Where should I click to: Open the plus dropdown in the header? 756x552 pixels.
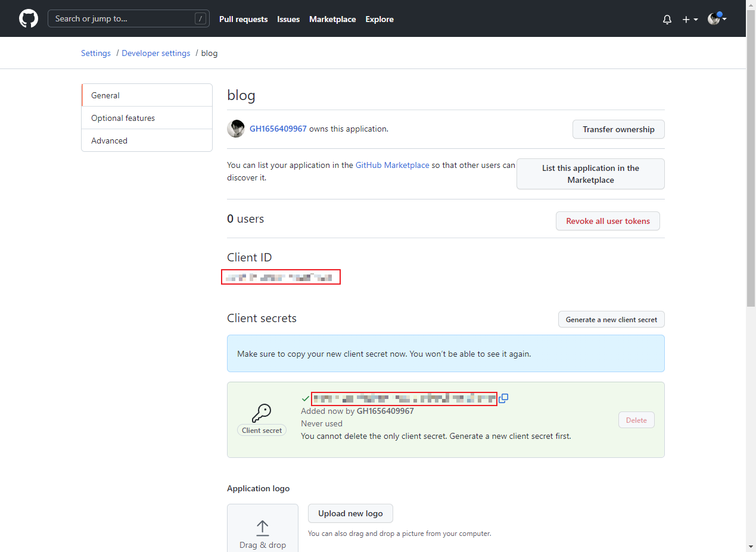(689, 19)
